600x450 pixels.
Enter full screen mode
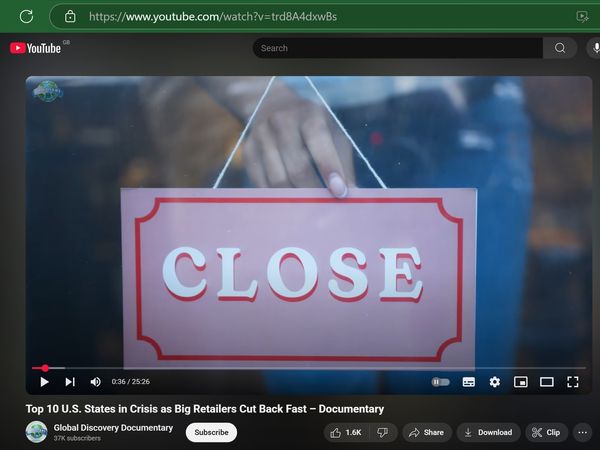[x=573, y=382]
